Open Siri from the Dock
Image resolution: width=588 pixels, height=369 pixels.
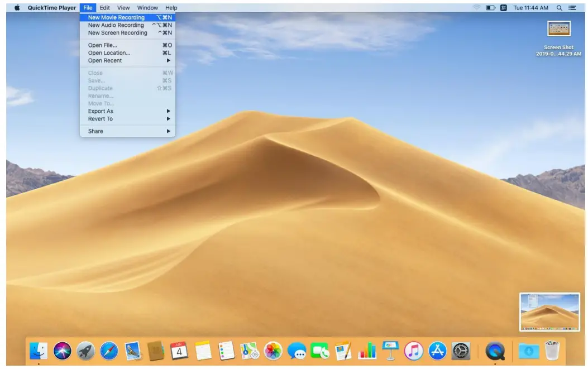tap(62, 351)
